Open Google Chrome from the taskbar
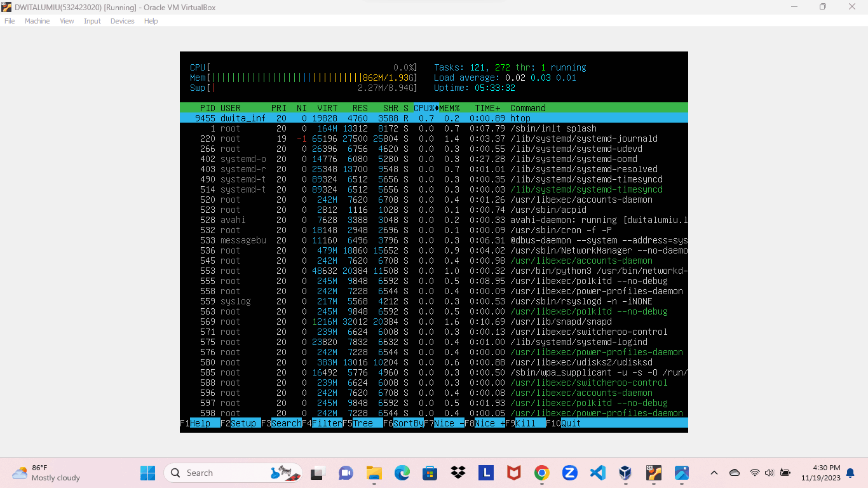The width and height of the screenshot is (868, 488). [x=542, y=473]
